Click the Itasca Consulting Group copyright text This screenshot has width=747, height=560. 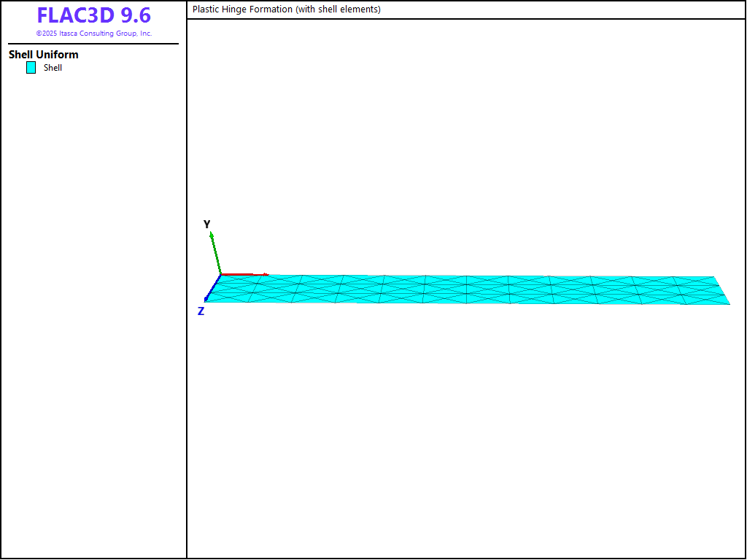93,34
